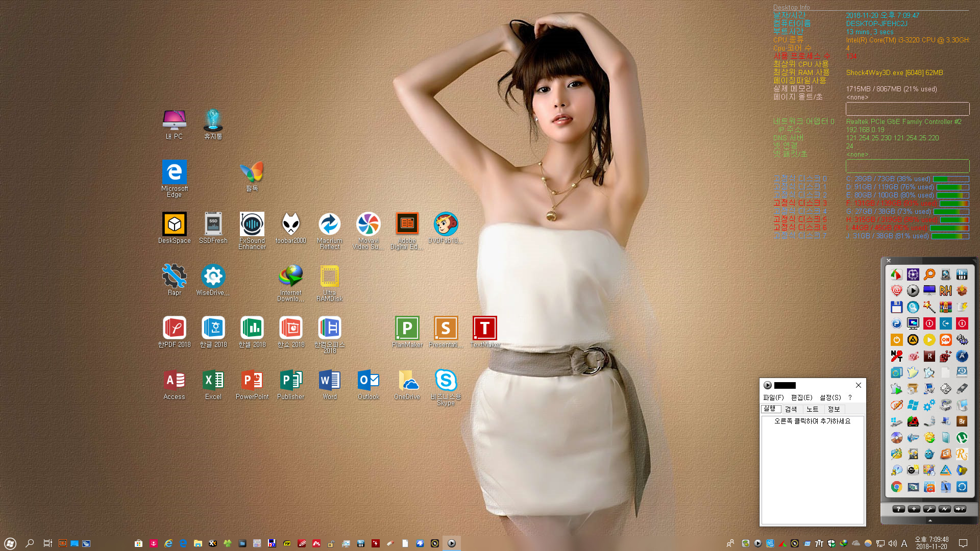Click blue floppy disk launcher icon
The width and height of the screenshot is (980, 551).
pyautogui.click(x=896, y=307)
